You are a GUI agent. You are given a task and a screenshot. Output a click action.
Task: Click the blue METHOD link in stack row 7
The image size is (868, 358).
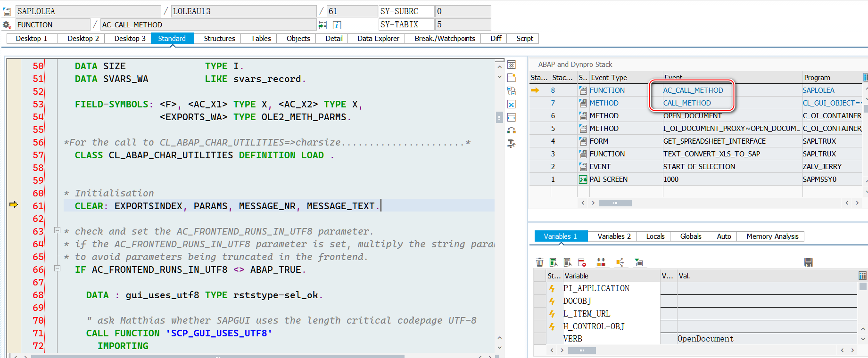(x=604, y=103)
